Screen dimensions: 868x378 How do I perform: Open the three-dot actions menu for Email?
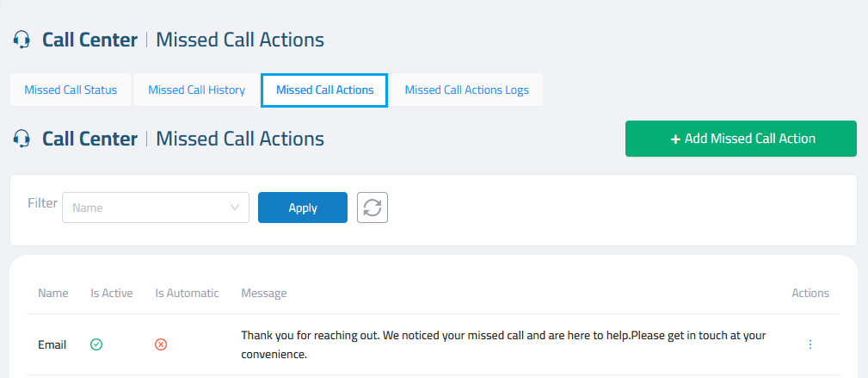click(x=810, y=344)
